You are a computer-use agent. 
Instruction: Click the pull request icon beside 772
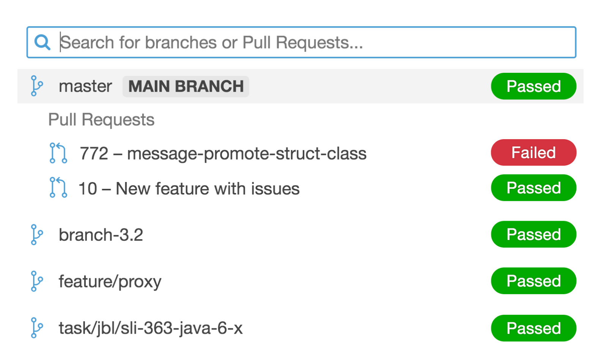click(58, 153)
